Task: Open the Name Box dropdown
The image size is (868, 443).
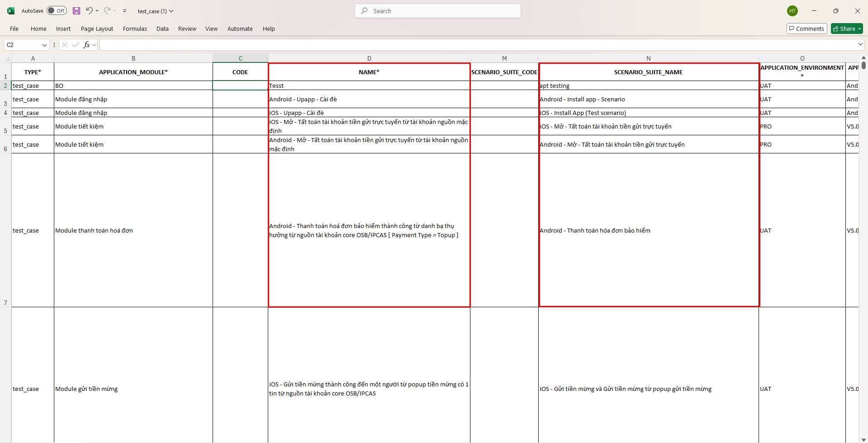Action: pyautogui.click(x=44, y=45)
